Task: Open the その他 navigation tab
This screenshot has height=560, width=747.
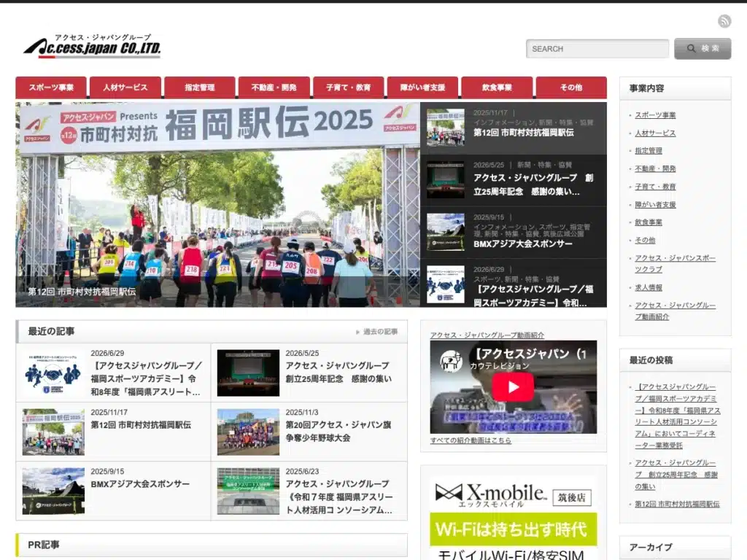Action: coord(571,87)
